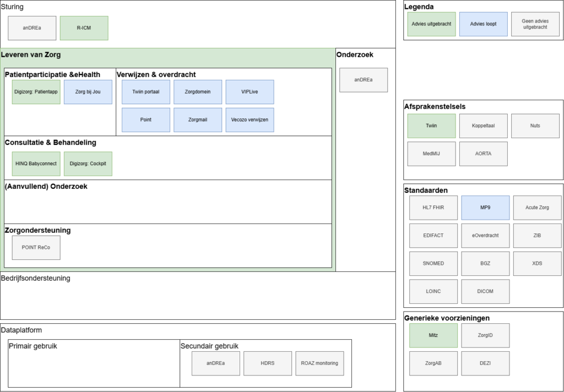This screenshot has width=564, height=392.
Task: Click the VIPLive box
Action: point(250,92)
